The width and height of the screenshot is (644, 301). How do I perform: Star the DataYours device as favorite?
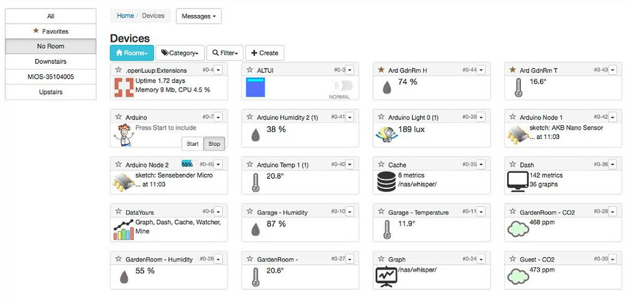(x=119, y=212)
